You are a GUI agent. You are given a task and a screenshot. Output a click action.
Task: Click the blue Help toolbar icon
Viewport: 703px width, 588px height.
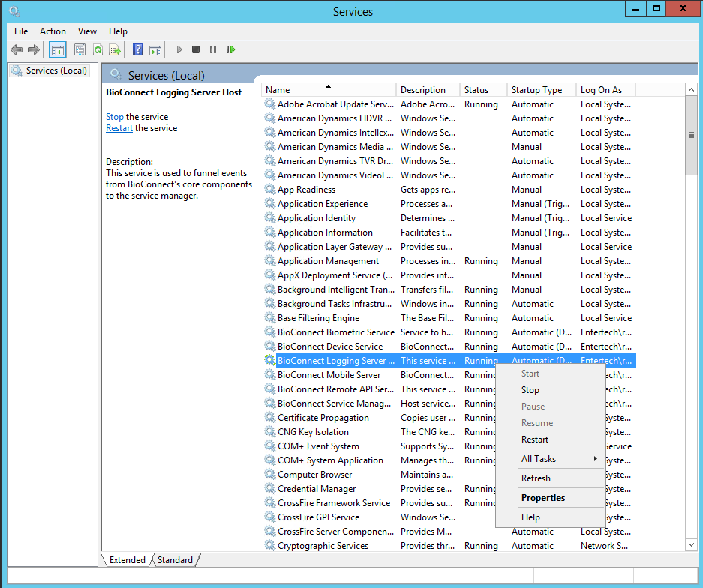(137, 49)
